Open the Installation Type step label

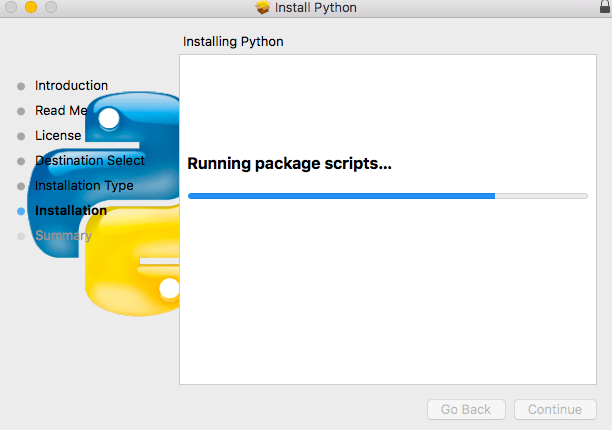[x=84, y=185]
